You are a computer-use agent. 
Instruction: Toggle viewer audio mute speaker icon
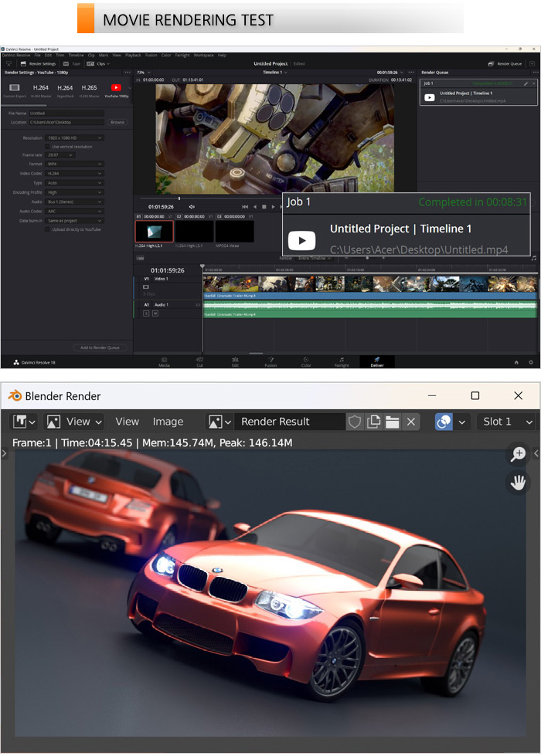tap(192, 206)
